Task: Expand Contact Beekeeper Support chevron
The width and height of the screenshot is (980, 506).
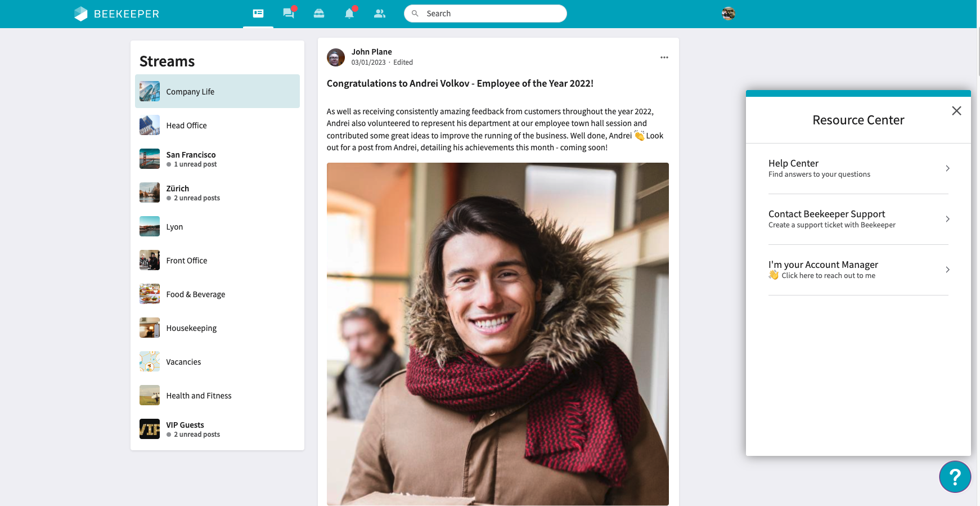Action: click(947, 219)
